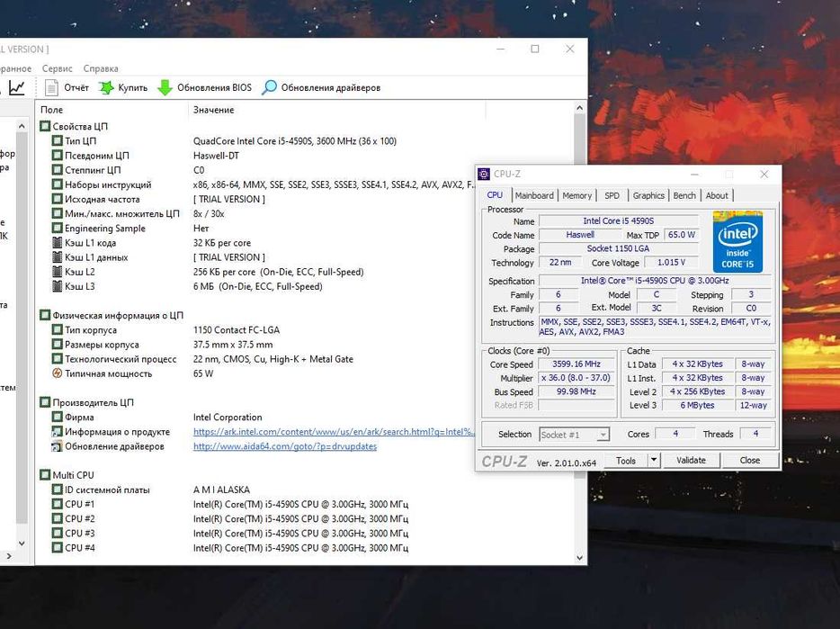Click the Обновление драйверов row icon
This screenshot has width=840, height=629.
coord(58,445)
